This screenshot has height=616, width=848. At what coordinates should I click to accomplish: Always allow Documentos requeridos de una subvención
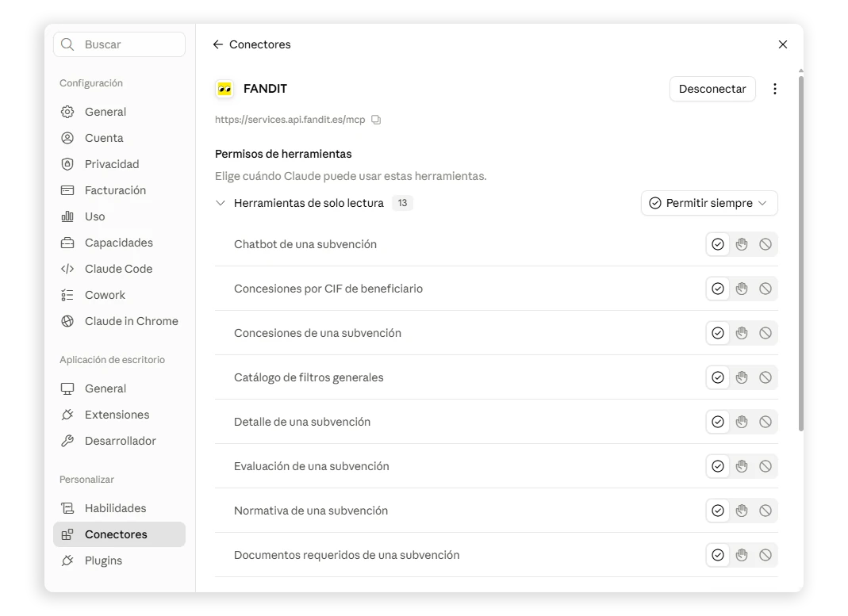[718, 555]
